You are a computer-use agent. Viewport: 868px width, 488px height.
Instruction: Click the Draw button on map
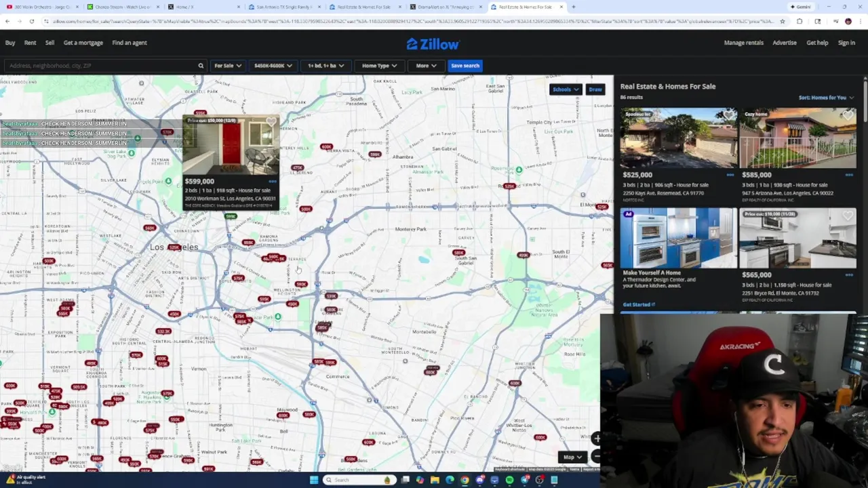(x=595, y=89)
